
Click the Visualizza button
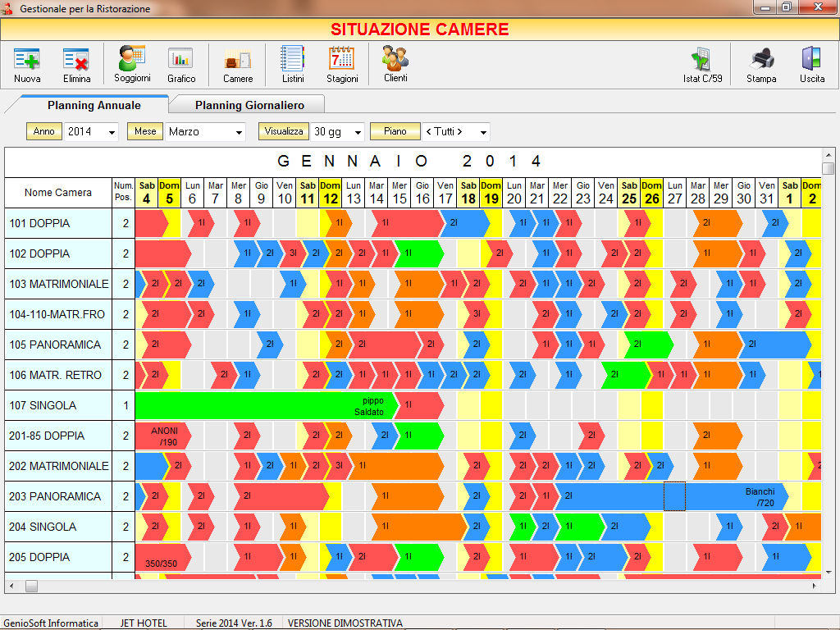click(283, 131)
